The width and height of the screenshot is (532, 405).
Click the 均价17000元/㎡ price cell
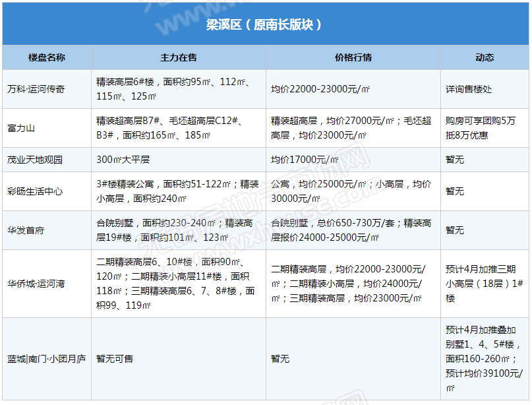[308, 160]
